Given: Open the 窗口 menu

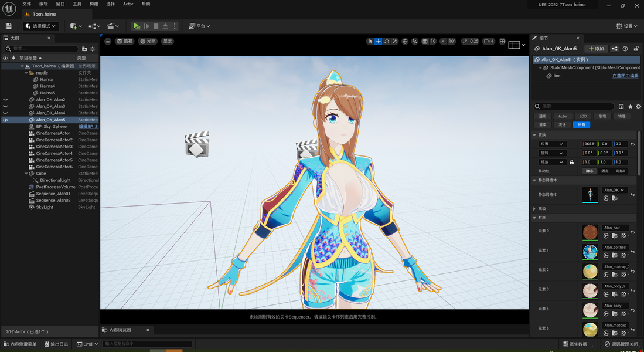Looking at the screenshot, I should click(60, 4).
